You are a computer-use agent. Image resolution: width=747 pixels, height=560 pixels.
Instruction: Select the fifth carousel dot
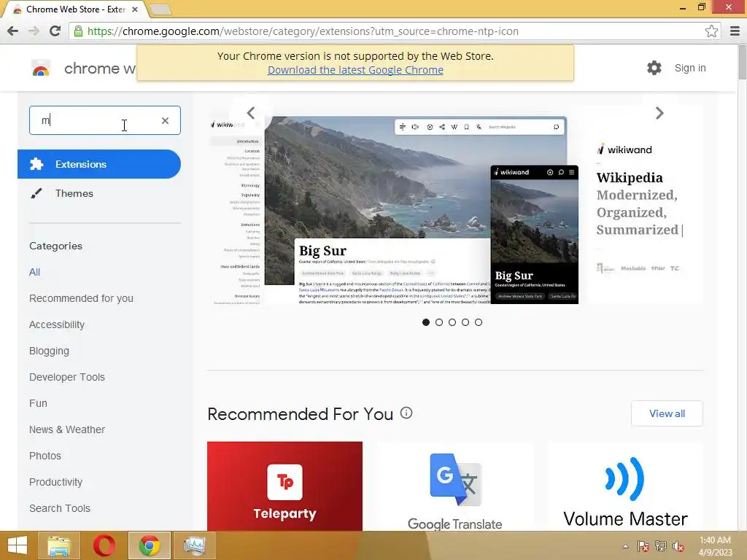pyautogui.click(x=479, y=322)
